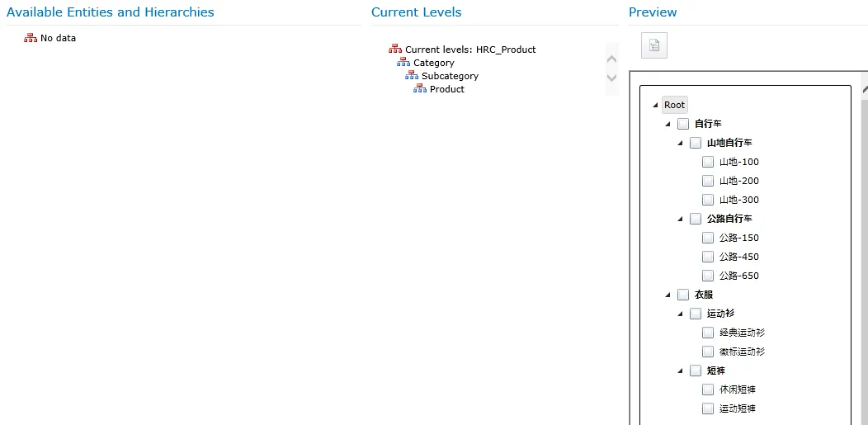Screen dimensions: 868x425
Task: Click the 自行车 category label
Action: pyautogui.click(x=708, y=124)
